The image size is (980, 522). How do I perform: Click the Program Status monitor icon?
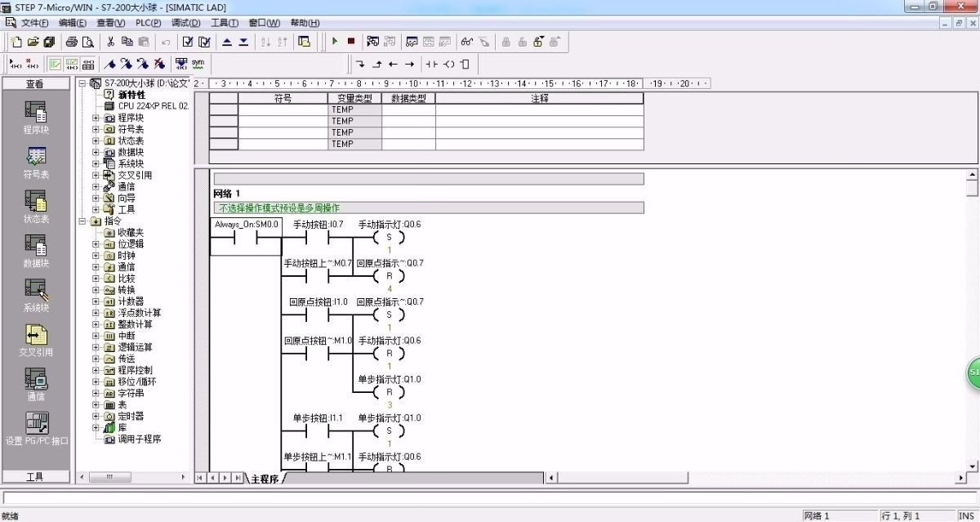tap(372, 42)
